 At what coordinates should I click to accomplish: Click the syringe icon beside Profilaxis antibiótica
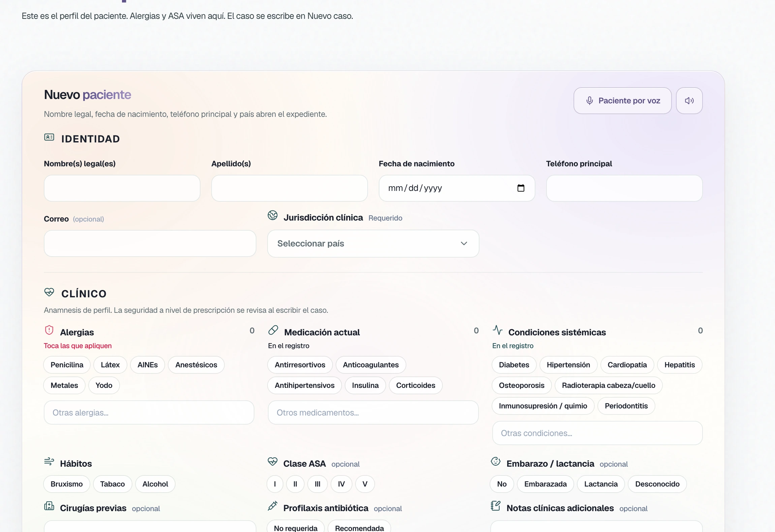tap(272, 506)
